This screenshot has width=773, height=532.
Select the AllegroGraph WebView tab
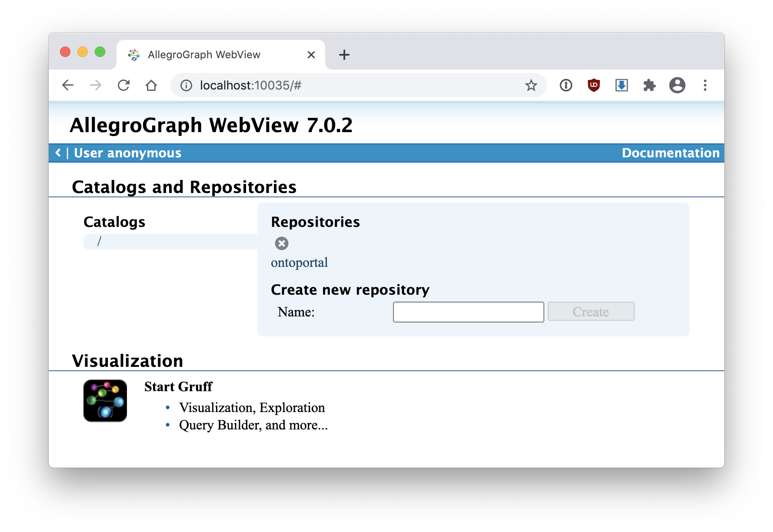204,55
